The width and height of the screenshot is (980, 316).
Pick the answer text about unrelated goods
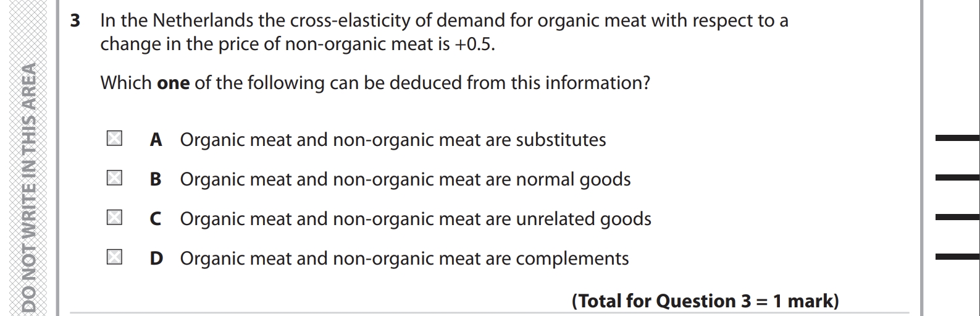pos(416,219)
